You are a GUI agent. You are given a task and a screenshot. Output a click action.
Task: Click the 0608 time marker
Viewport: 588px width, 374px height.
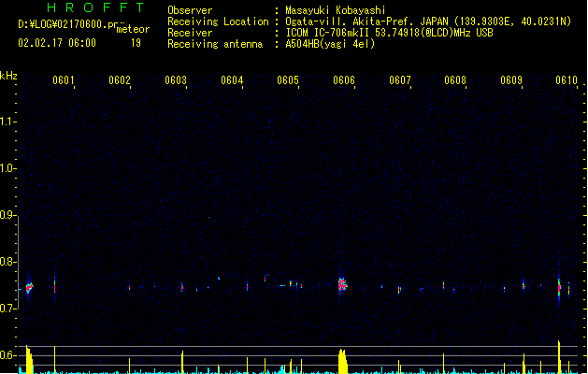(x=455, y=80)
